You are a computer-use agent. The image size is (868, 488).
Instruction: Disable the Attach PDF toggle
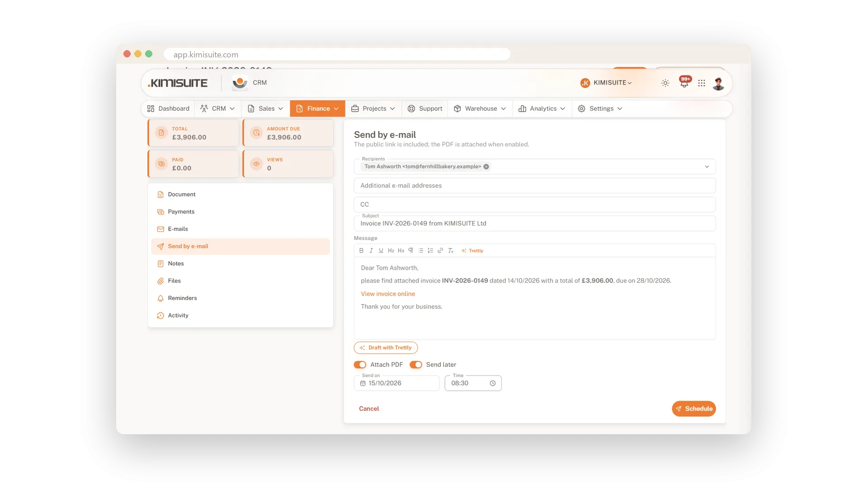point(360,365)
